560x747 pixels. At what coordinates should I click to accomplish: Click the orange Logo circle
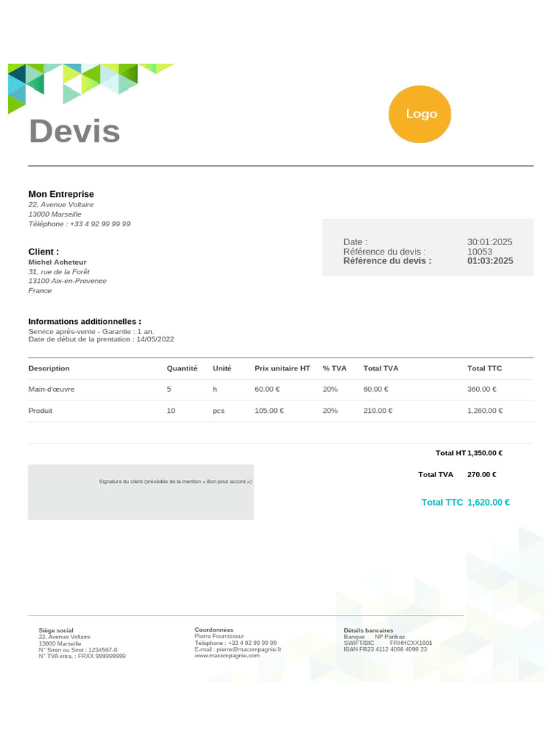coord(419,115)
